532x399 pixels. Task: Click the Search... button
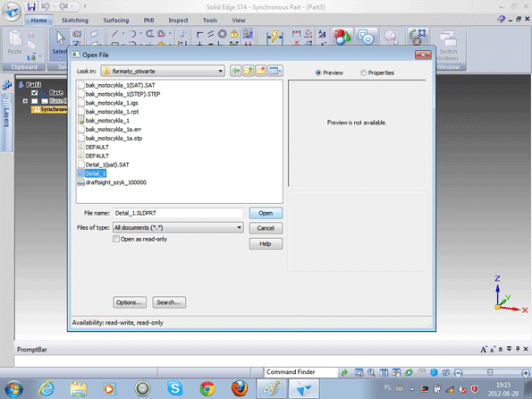tap(169, 302)
